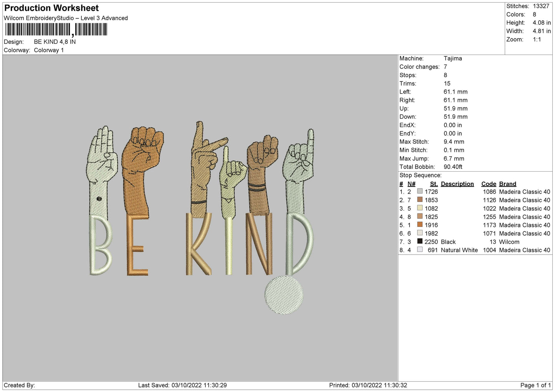Image resolution: width=555 pixels, height=392 pixels.
Task: Click the round exclamation dot below the D
Action: [x=284, y=295]
